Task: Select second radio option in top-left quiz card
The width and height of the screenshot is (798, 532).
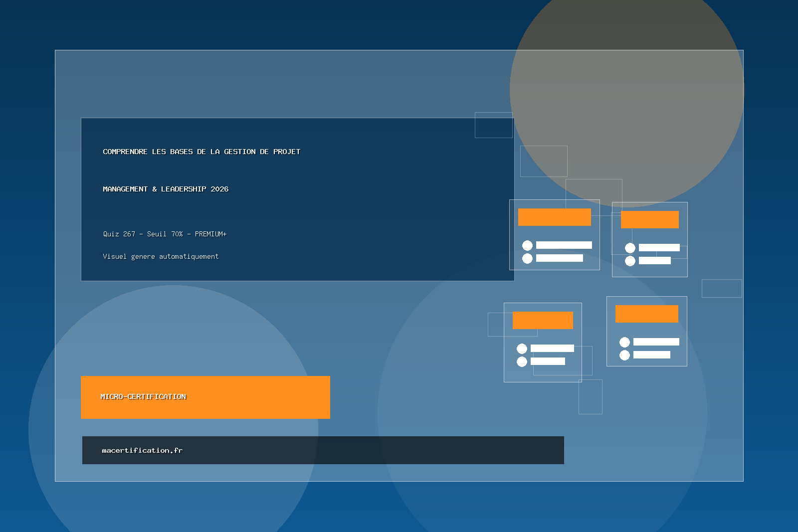Action: click(527, 258)
